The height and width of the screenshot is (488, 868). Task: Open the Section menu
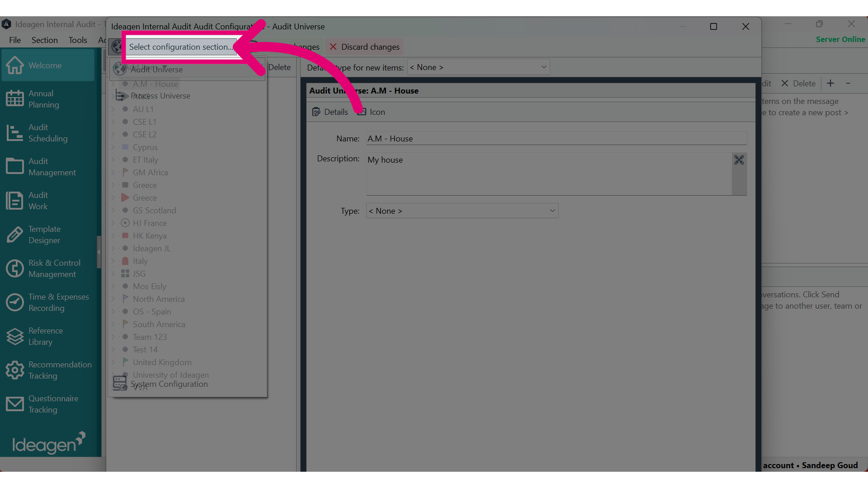[44, 40]
